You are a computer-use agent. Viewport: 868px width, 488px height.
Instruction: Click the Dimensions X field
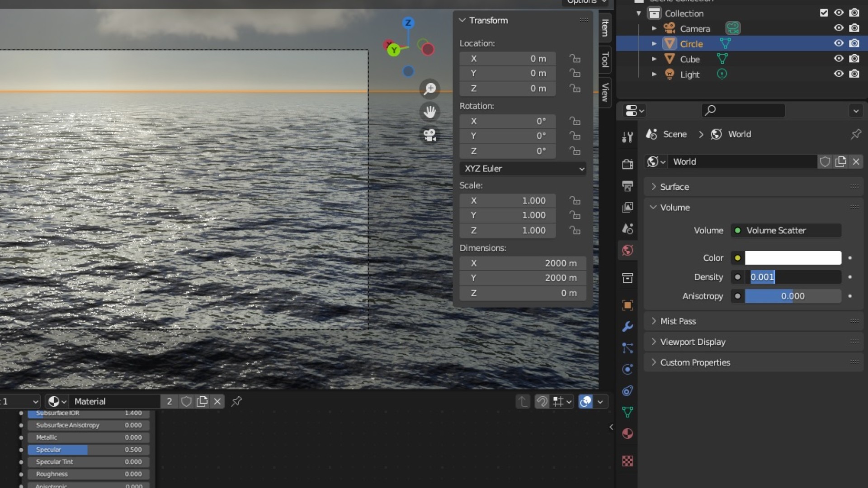coord(523,263)
